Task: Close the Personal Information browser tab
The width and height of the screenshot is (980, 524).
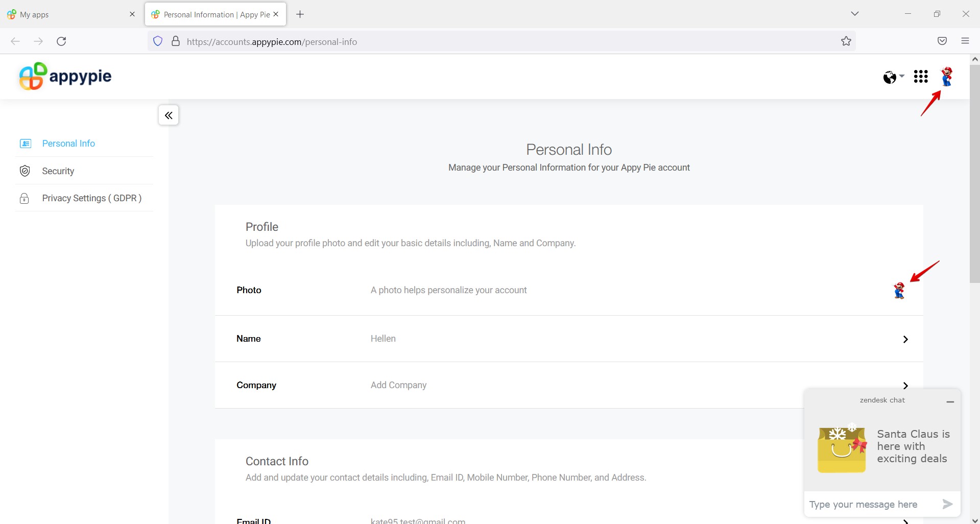Action: 276,14
